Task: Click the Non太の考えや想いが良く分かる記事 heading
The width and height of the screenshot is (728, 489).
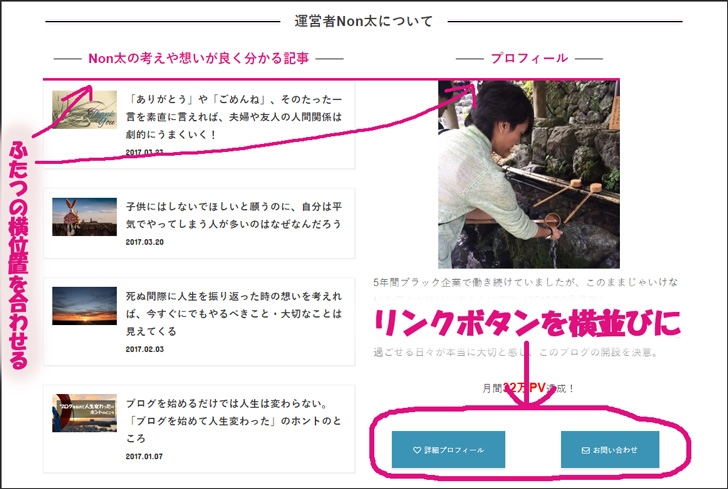Action: point(198,58)
